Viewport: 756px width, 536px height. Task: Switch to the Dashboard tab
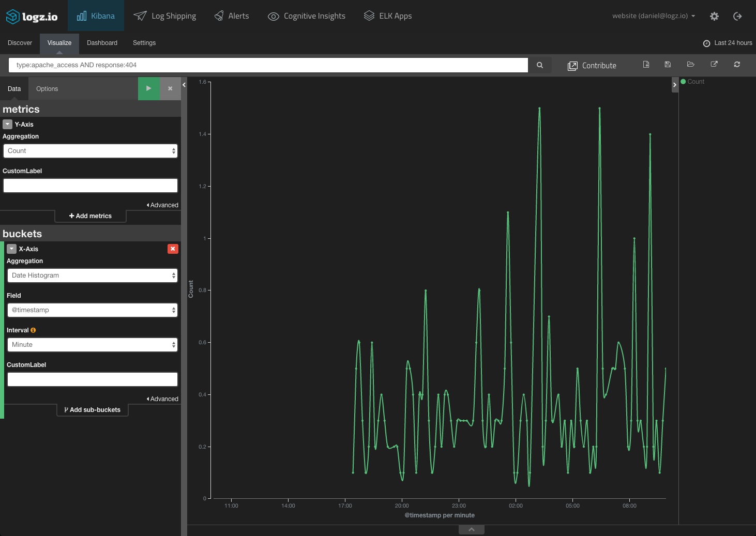point(102,43)
